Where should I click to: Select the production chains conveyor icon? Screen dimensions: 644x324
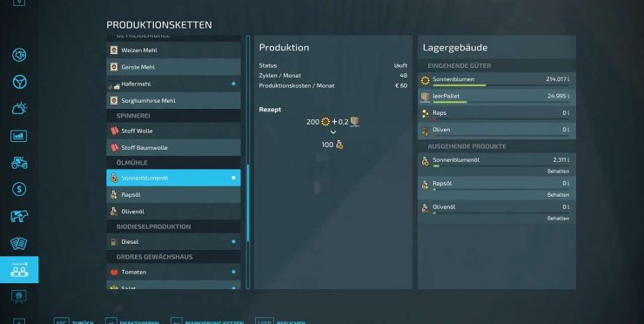[x=19, y=270]
